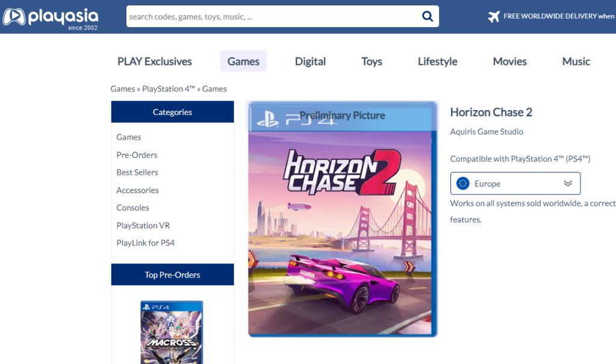Open the Macross top pre-order thumbnail

[172, 332]
